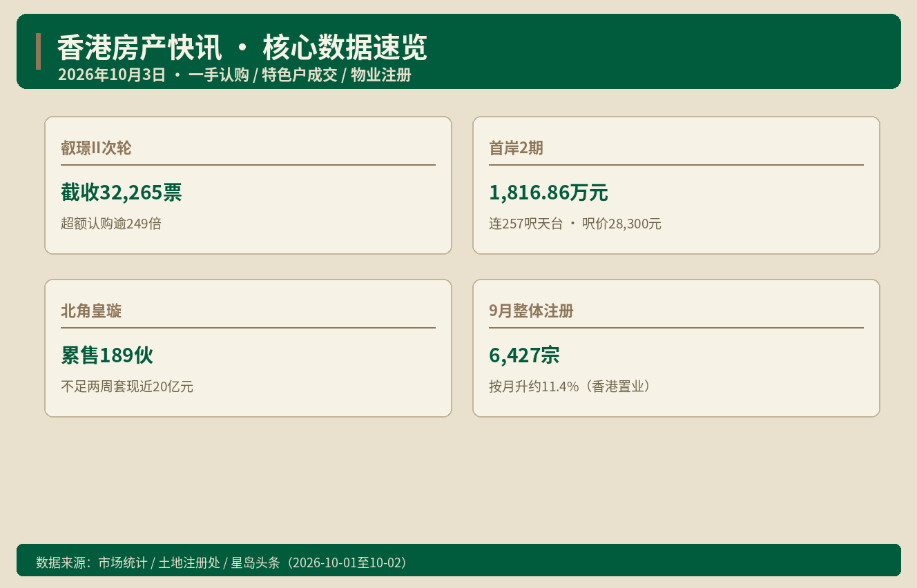Click the note 超额认购逾249倍

[111, 224]
